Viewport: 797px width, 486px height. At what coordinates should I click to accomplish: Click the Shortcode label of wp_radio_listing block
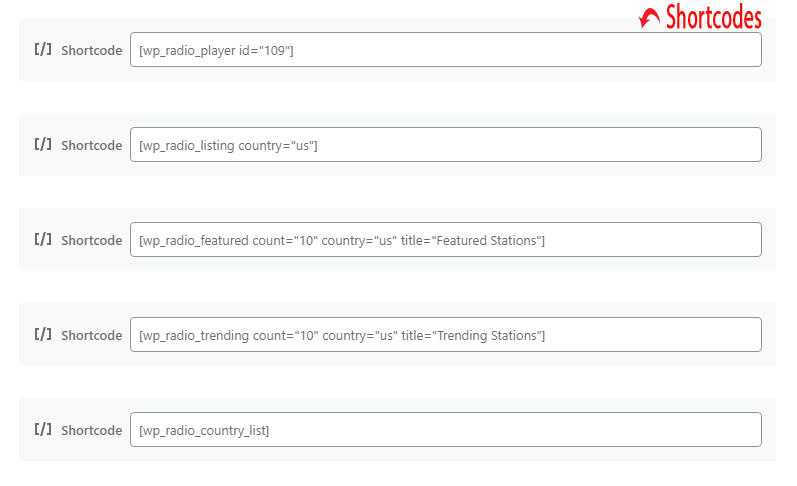coord(91,145)
